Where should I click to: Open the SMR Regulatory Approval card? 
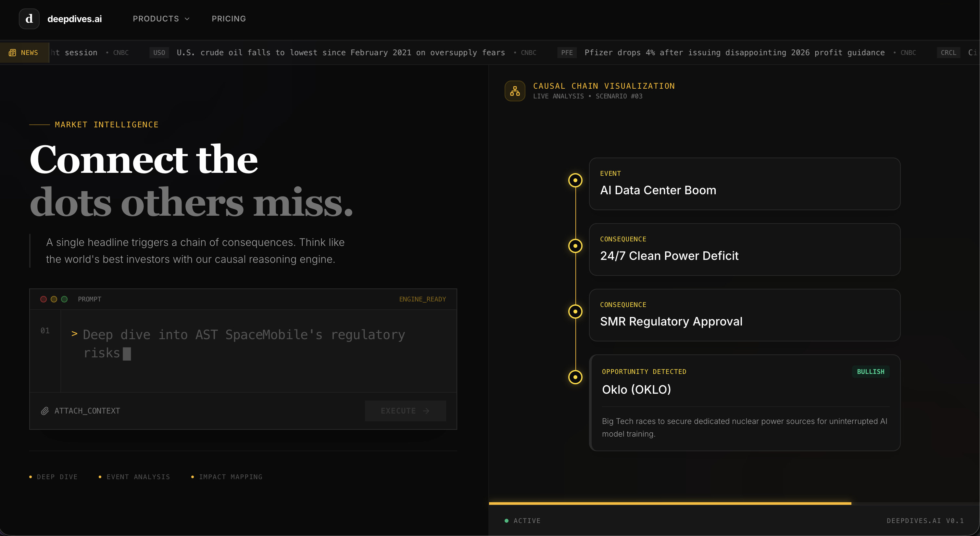pyautogui.click(x=744, y=315)
